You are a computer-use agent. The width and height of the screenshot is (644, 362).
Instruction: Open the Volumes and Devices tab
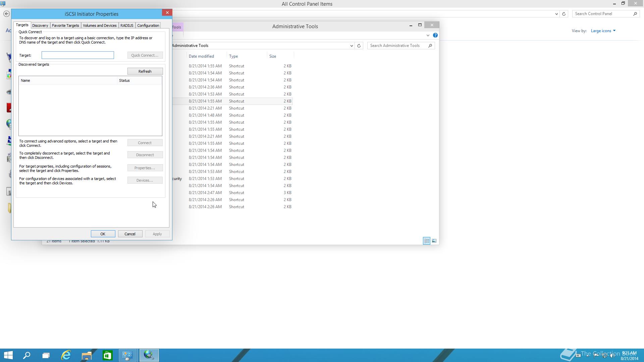pyautogui.click(x=100, y=25)
